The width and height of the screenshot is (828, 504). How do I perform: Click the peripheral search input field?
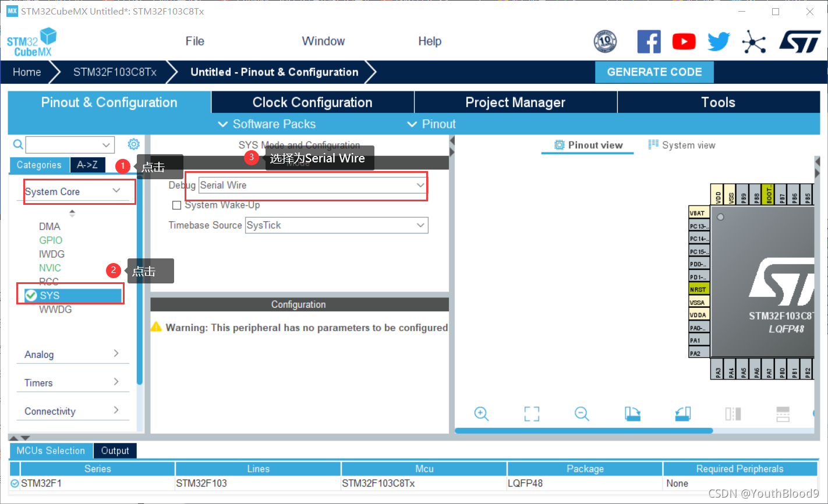click(63, 144)
